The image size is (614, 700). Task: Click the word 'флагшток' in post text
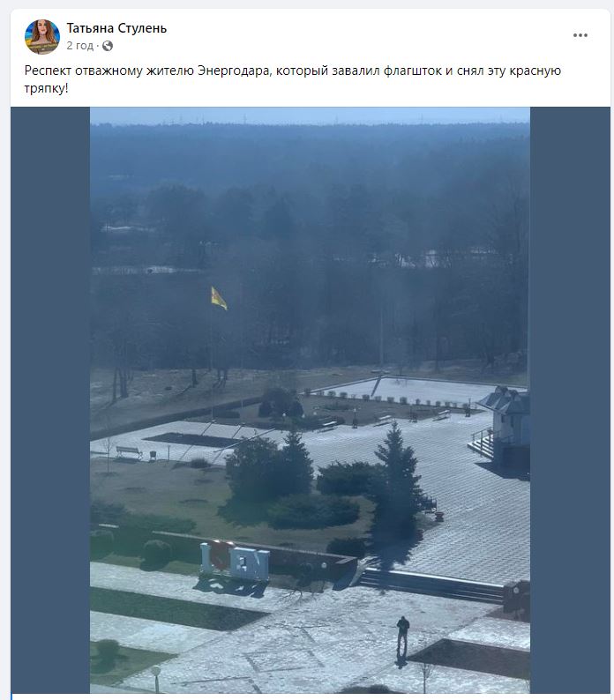(x=413, y=71)
